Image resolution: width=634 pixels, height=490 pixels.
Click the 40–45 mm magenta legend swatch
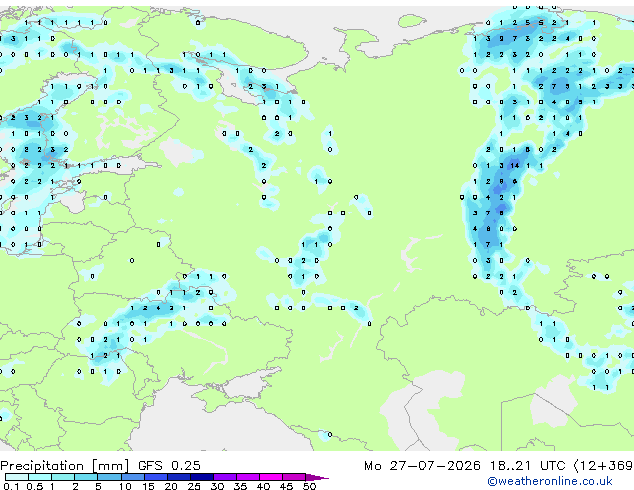pyautogui.click(x=271, y=477)
